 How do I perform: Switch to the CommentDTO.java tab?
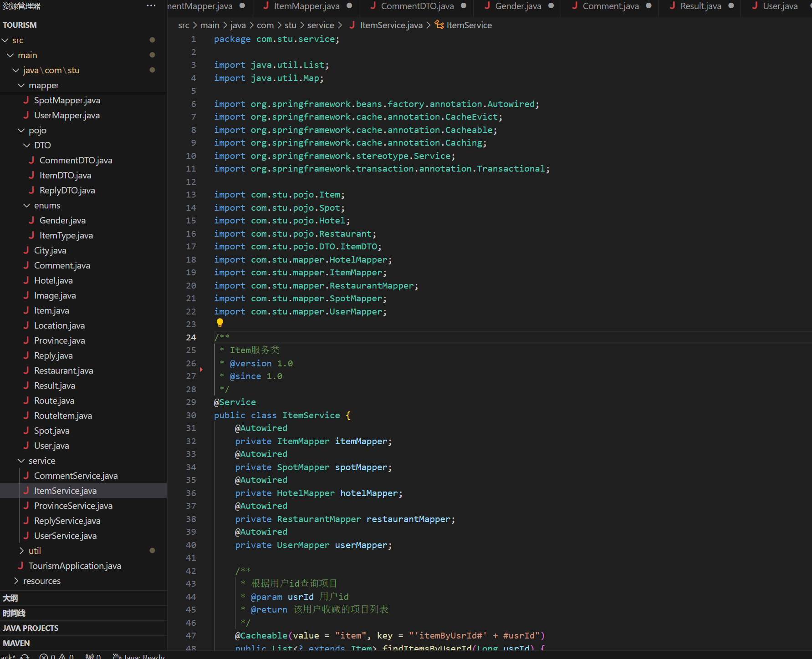coord(417,6)
